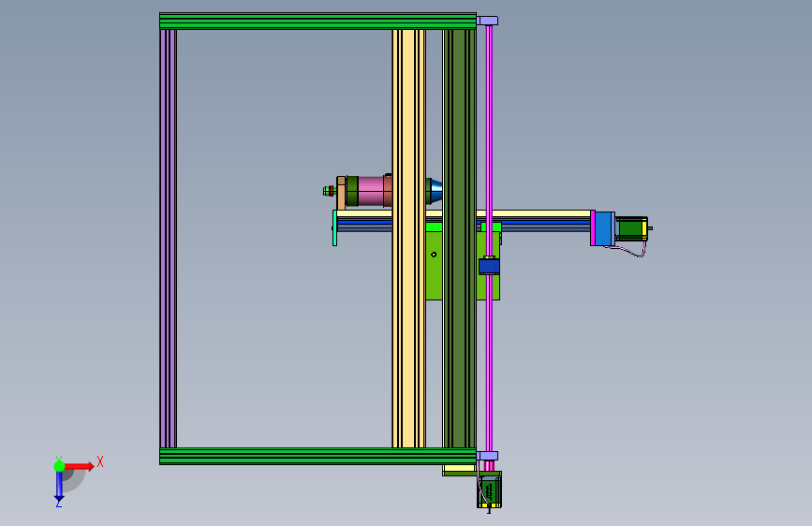This screenshot has height=526, width=812.
Task: Select the lavender bearing block at rod top
Action: pos(487,21)
